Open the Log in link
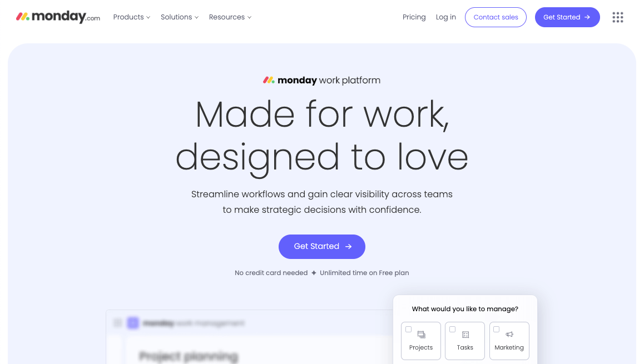The height and width of the screenshot is (364, 644). tap(445, 17)
